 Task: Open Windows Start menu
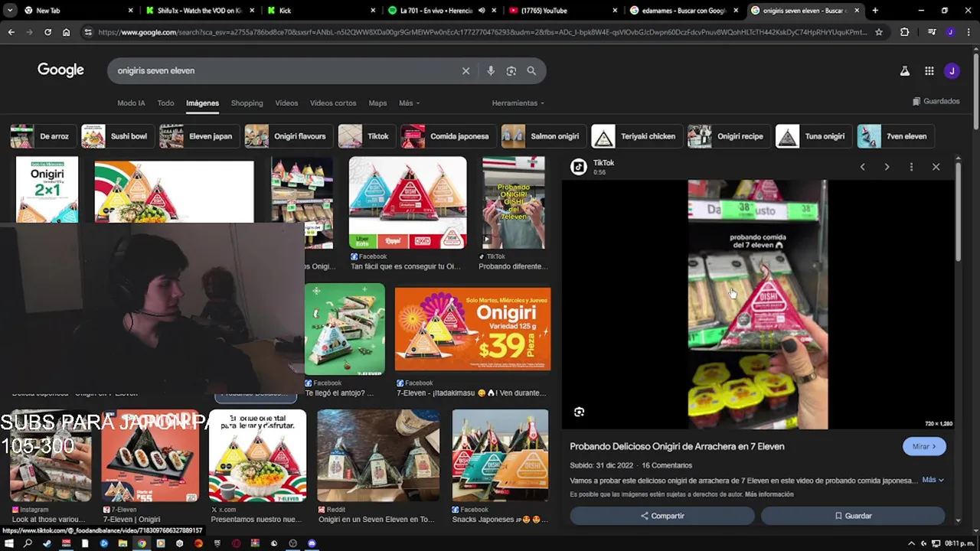pos(9,543)
